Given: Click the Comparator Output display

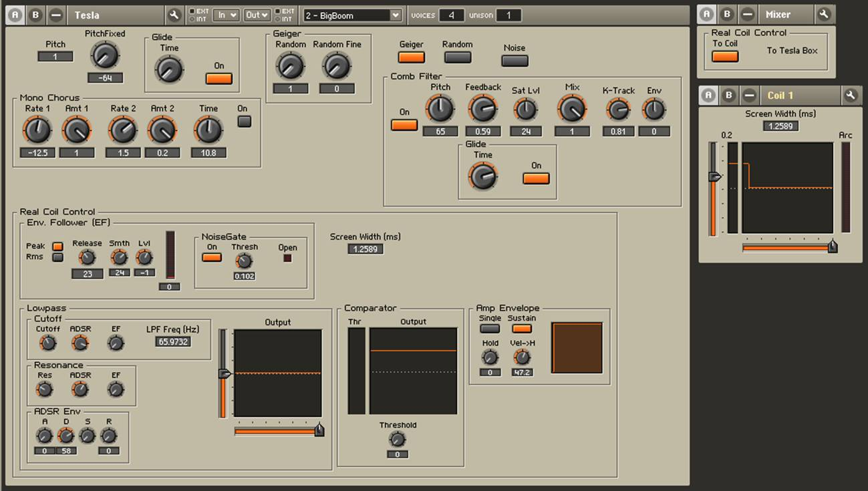Looking at the screenshot, I should (414, 371).
